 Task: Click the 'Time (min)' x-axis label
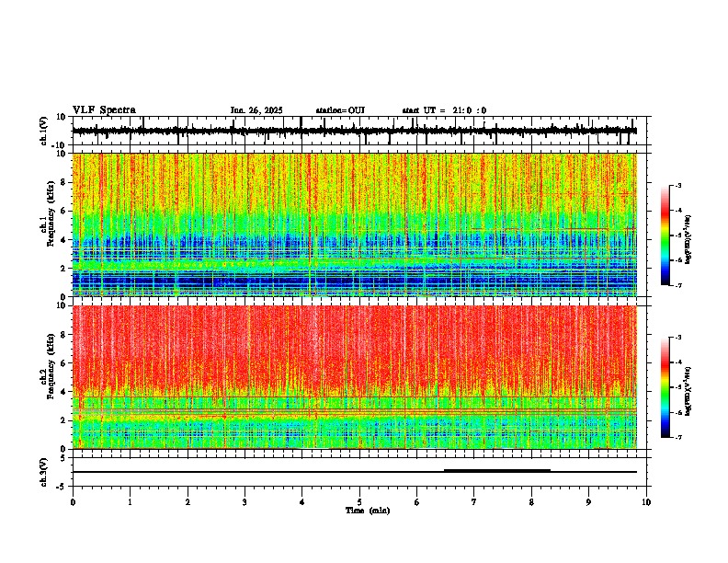pos(368,511)
